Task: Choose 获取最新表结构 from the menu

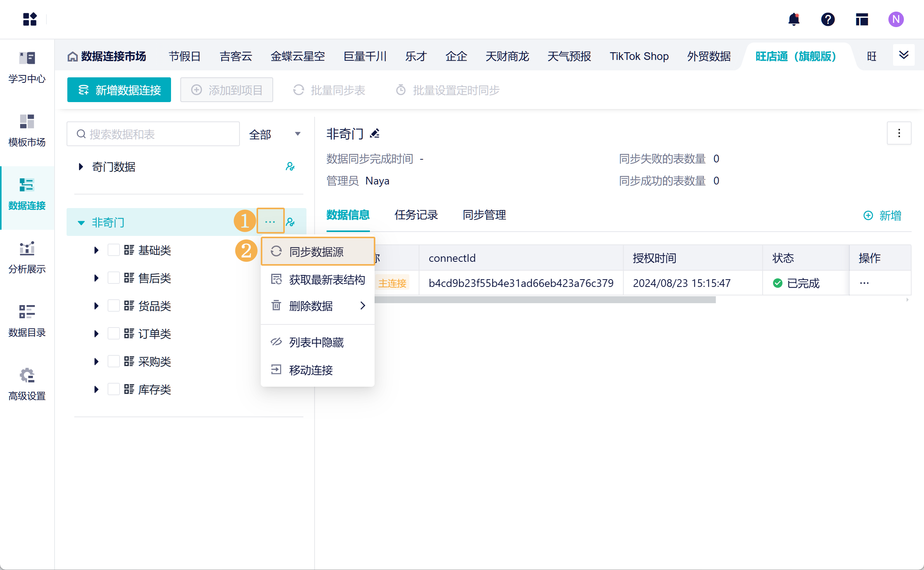Action: (318, 280)
